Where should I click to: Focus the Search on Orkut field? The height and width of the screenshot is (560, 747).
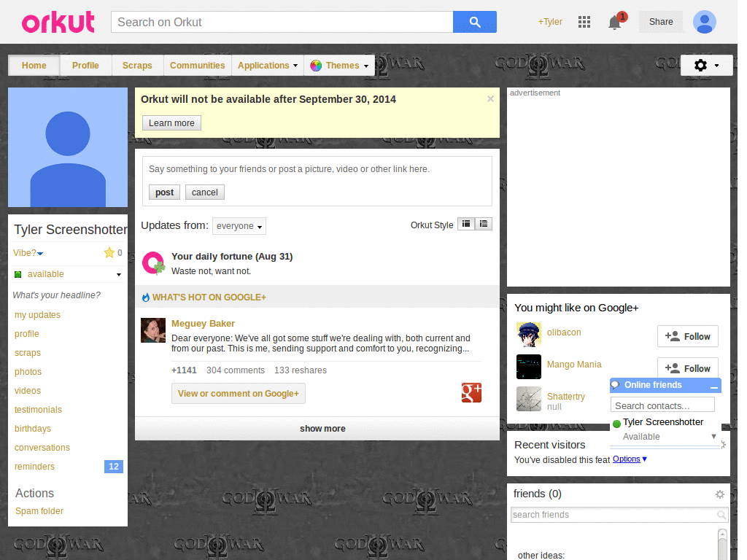click(x=282, y=22)
